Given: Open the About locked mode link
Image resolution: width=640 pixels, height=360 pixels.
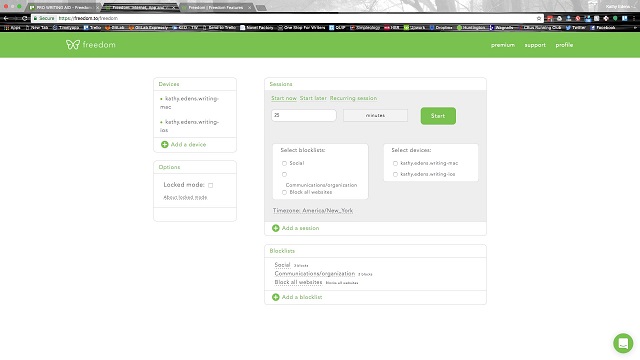Looking at the screenshot, I should (185, 197).
